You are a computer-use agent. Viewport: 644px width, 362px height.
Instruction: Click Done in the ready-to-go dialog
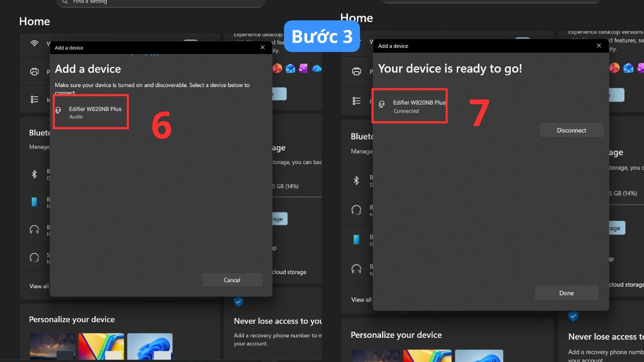pos(566,293)
